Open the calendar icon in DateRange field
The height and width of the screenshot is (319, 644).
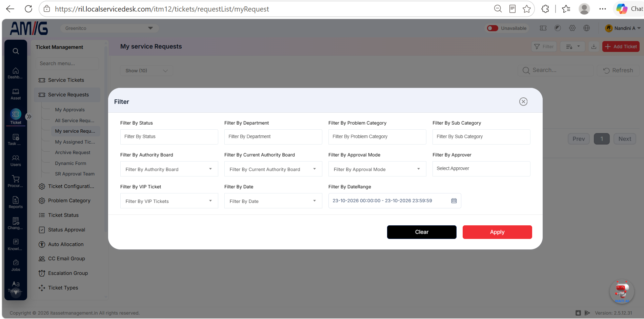[x=454, y=201]
